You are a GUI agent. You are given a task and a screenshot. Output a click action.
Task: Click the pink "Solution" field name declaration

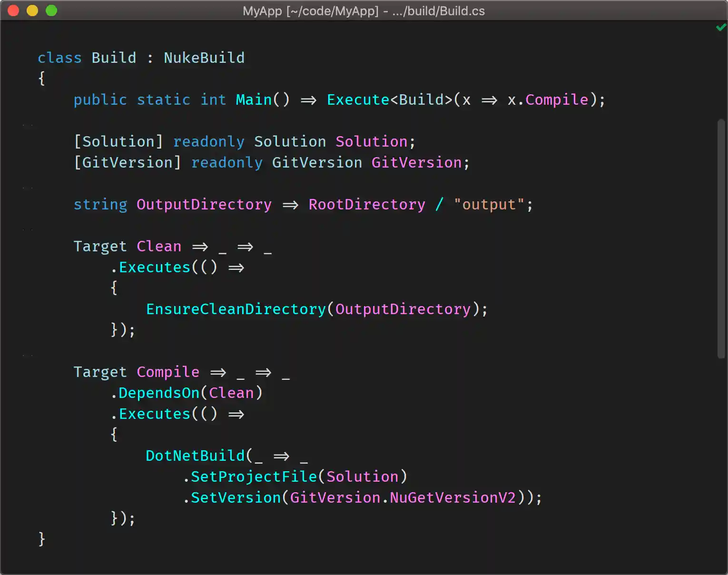(x=372, y=142)
